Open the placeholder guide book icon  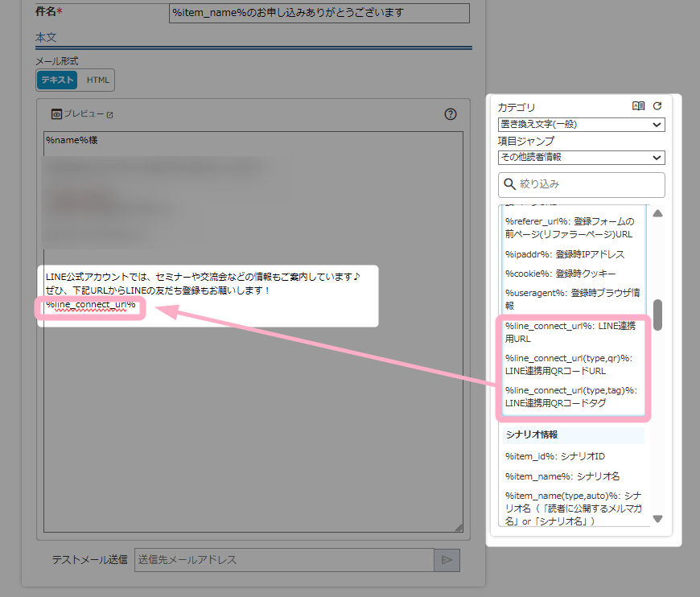[x=638, y=106]
